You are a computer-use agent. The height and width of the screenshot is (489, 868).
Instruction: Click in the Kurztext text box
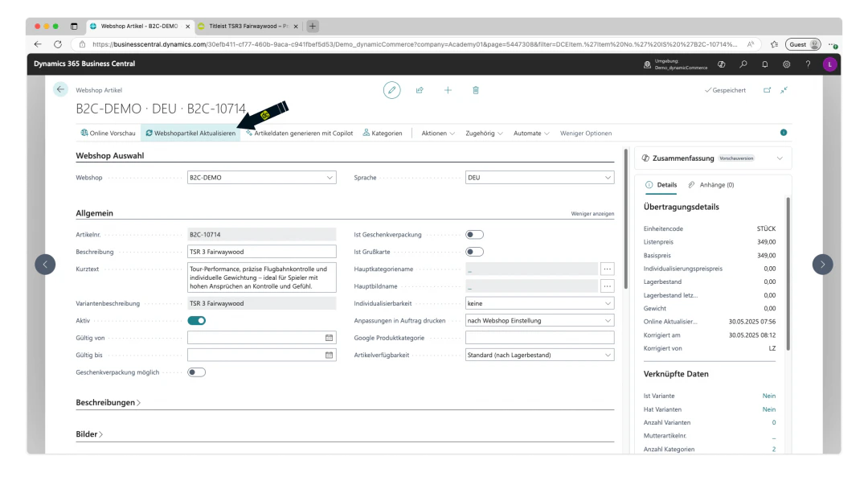pyautogui.click(x=261, y=277)
